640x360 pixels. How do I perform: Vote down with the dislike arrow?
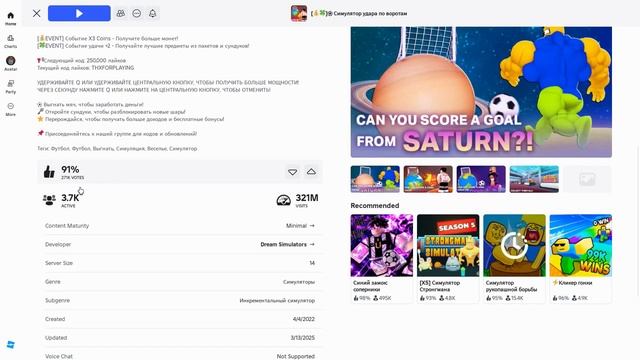pos(293,172)
